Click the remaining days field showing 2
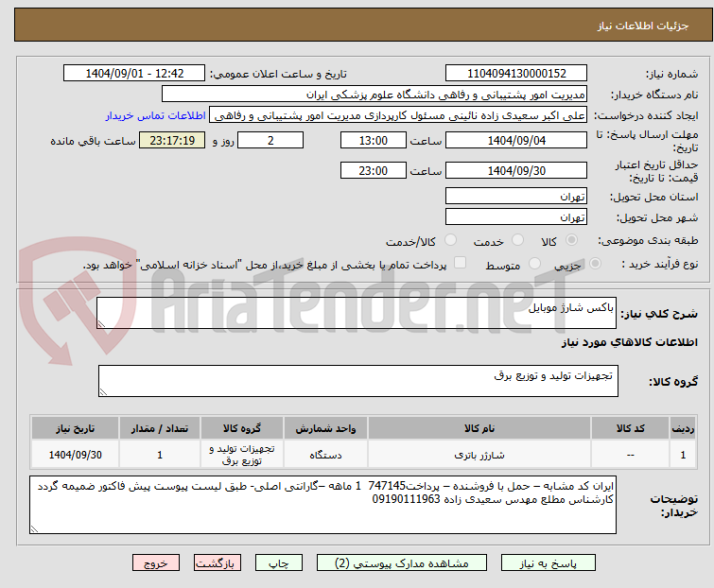714x588 pixels. click(270, 140)
